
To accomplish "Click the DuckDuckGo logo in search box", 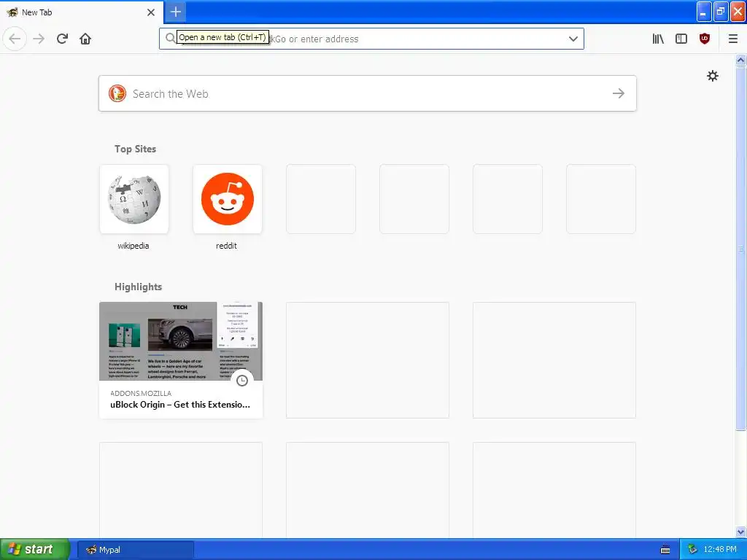I will [x=117, y=93].
